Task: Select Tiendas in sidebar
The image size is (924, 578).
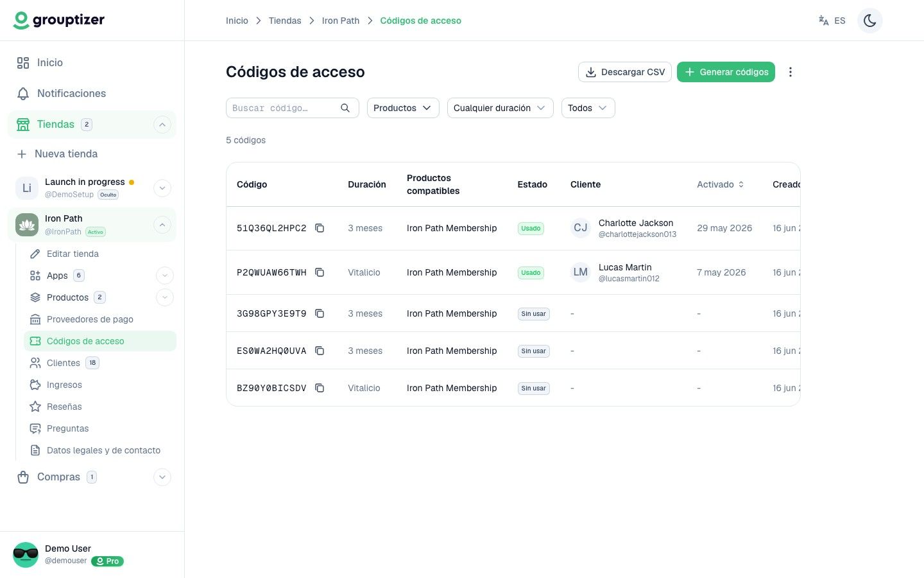Action: (55, 124)
